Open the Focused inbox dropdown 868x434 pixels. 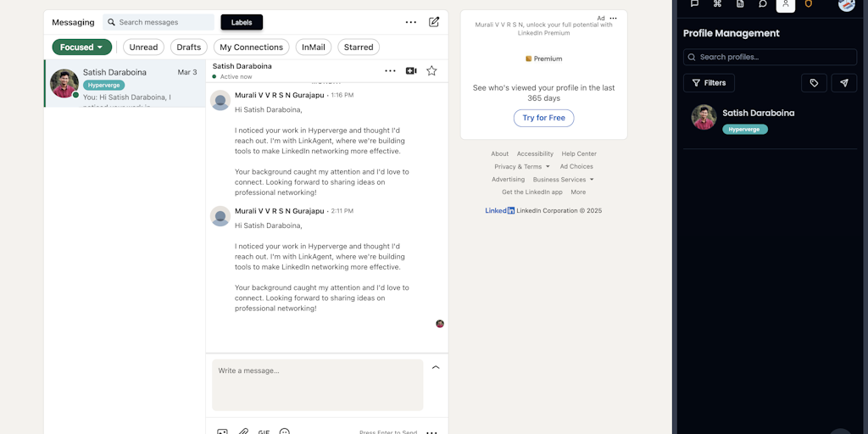(x=82, y=47)
